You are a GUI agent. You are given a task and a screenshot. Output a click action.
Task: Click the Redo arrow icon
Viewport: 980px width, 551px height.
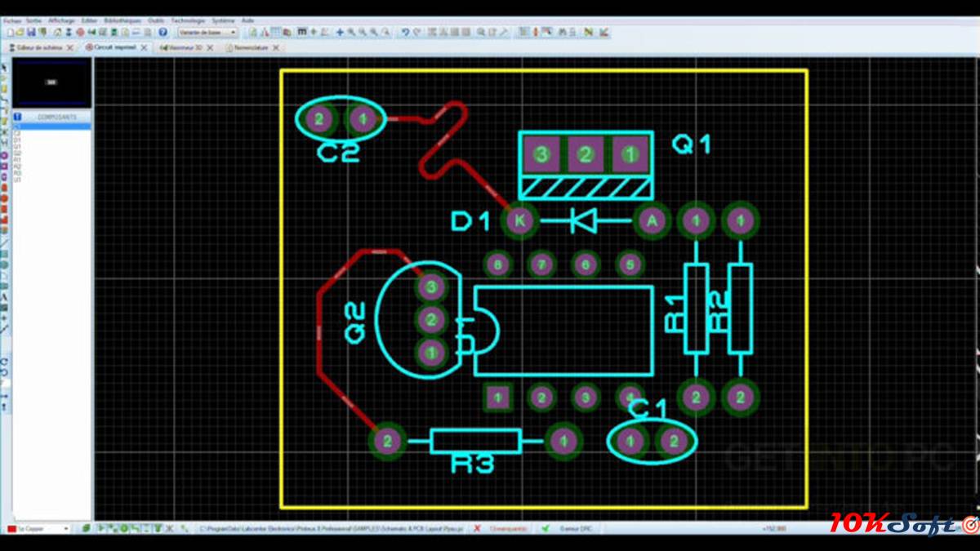tap(416, 32)
